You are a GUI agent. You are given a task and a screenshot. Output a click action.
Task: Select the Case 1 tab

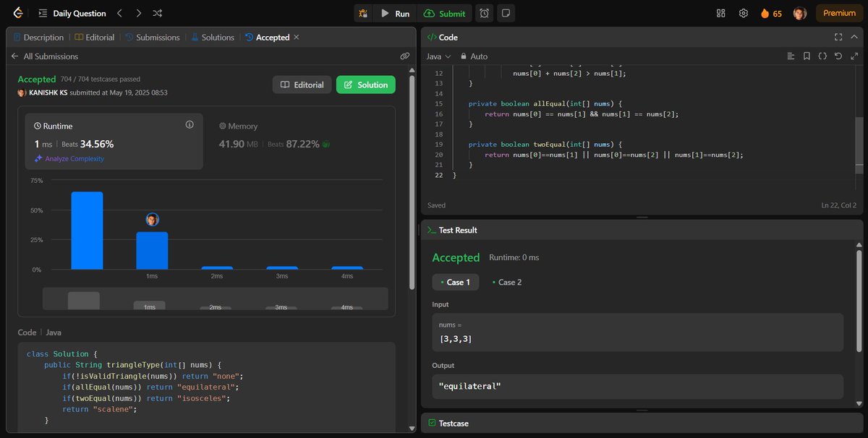click(455, 282)
